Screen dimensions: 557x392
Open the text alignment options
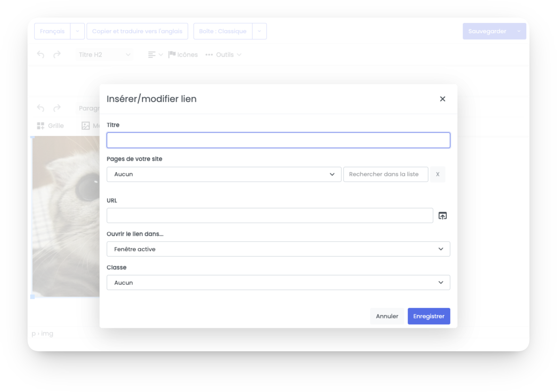[x=155, y=55]
